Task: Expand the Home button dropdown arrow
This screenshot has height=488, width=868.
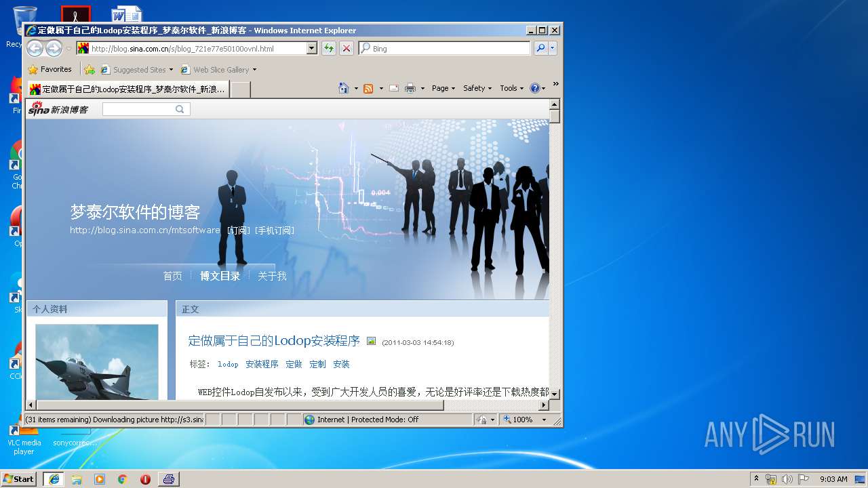Action: [x=356, y=88]
